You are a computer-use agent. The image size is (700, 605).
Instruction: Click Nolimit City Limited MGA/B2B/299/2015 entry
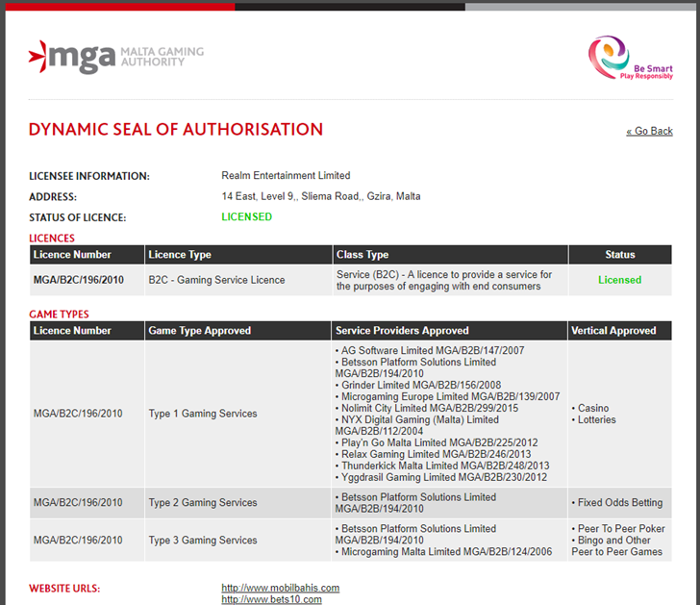pyautogui.click(x=427, y=408)
